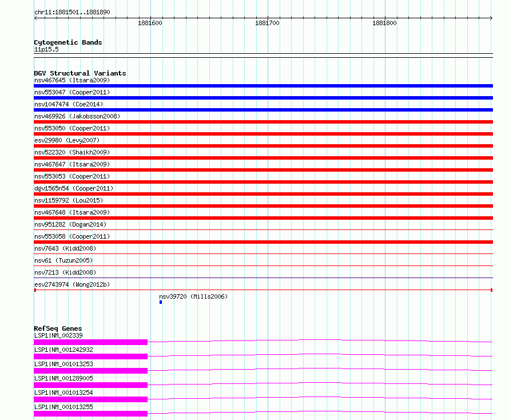Select the nsv553050 (Cooper2011) label

click(x=72, y=128)
